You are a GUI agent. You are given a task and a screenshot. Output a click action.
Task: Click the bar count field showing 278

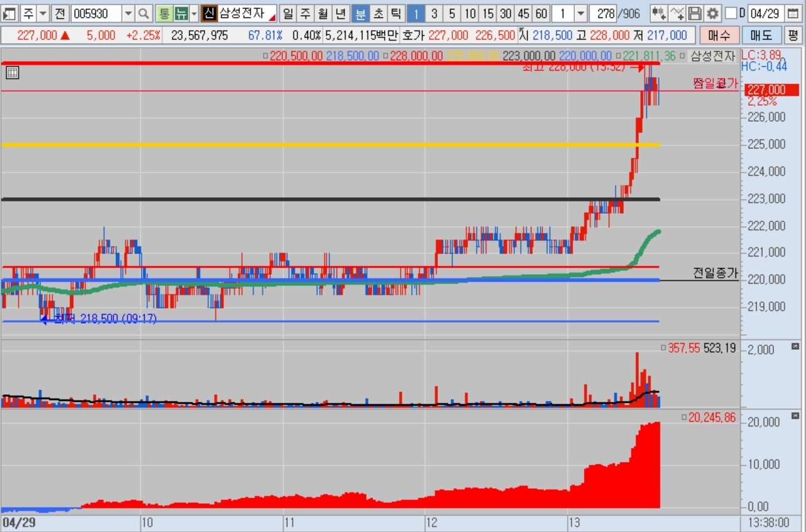[604, 13]
